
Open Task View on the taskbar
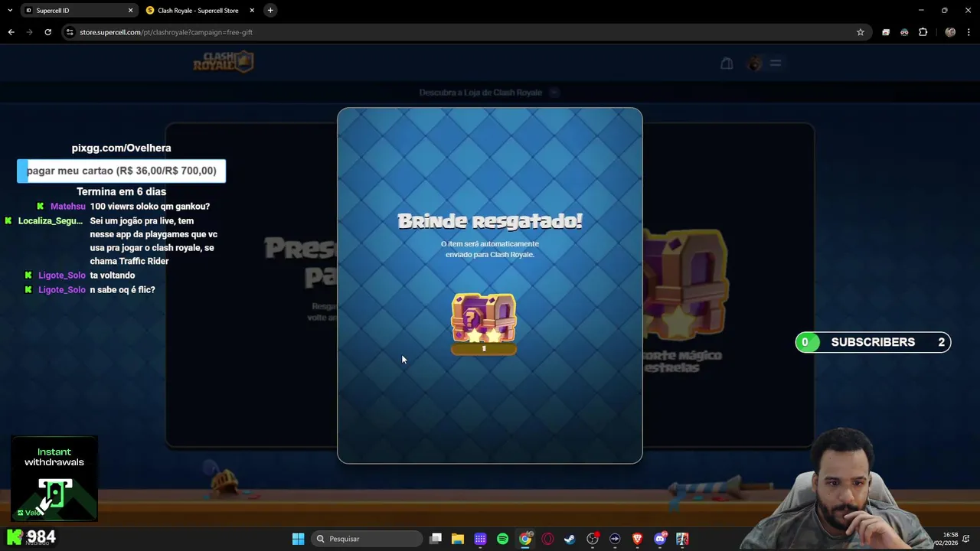pos(436,539)
